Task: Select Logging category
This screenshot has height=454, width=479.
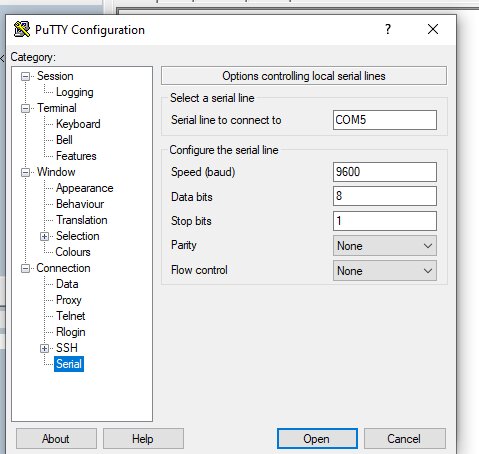Action: (75, 92)
